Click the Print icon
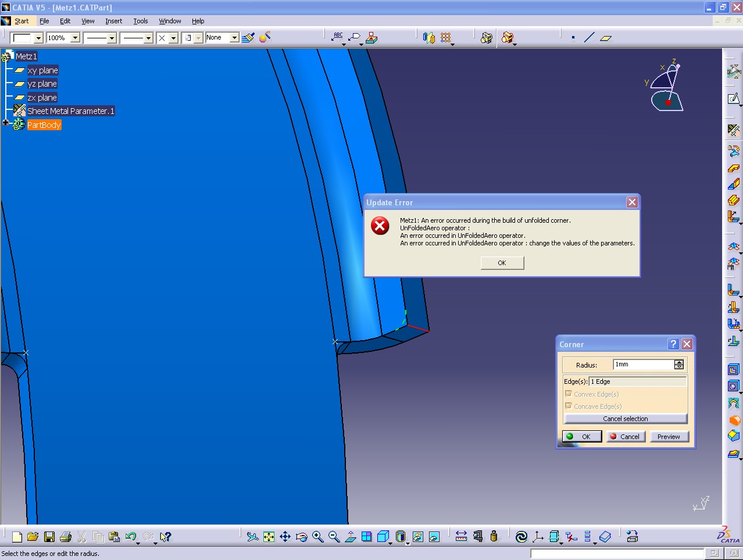743x560 pixels. tap(65, 537)
